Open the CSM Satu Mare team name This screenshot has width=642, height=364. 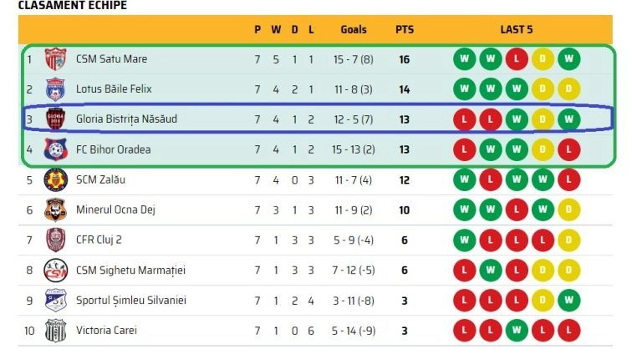(x=111, y=59)
